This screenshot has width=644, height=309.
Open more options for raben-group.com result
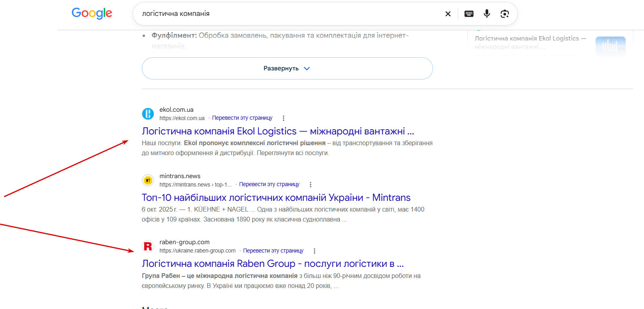pyautogui.click(x=314, y=251)
